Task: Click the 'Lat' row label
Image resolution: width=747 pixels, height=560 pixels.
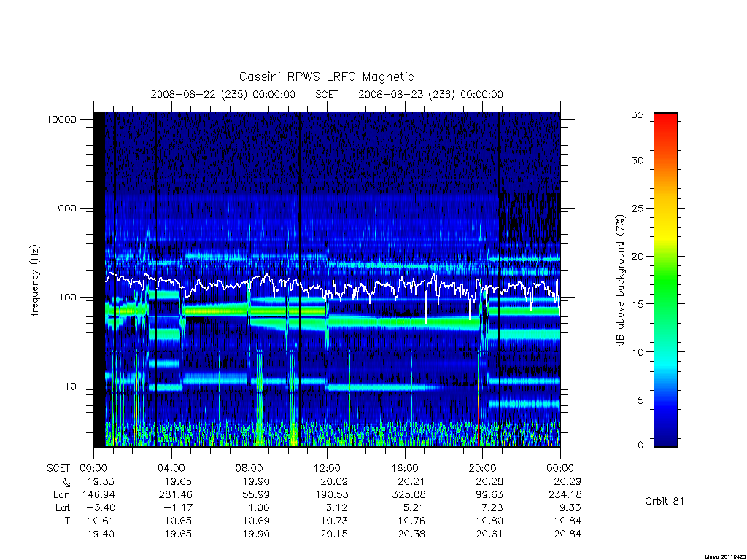Action: [63, 508]
